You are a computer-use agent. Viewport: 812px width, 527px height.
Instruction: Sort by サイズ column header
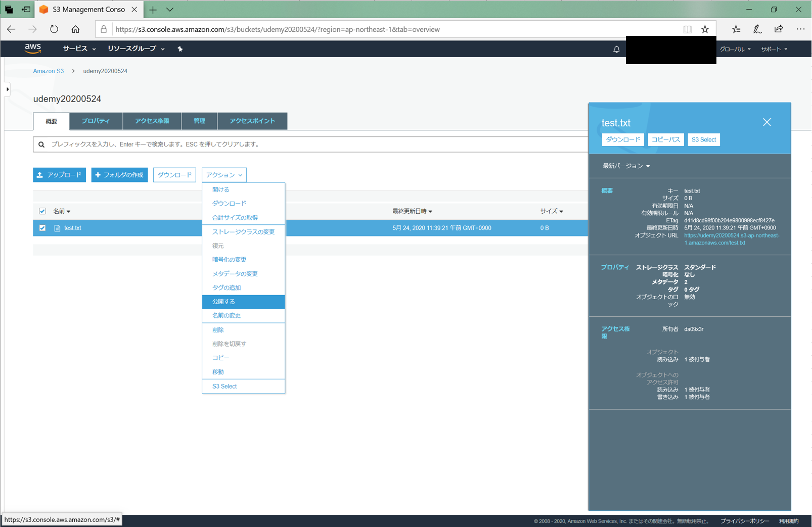[552, 211]
